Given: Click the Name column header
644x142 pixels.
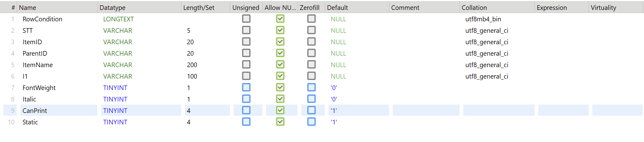Looking at the screenshot, I should [x=28, y=8].
